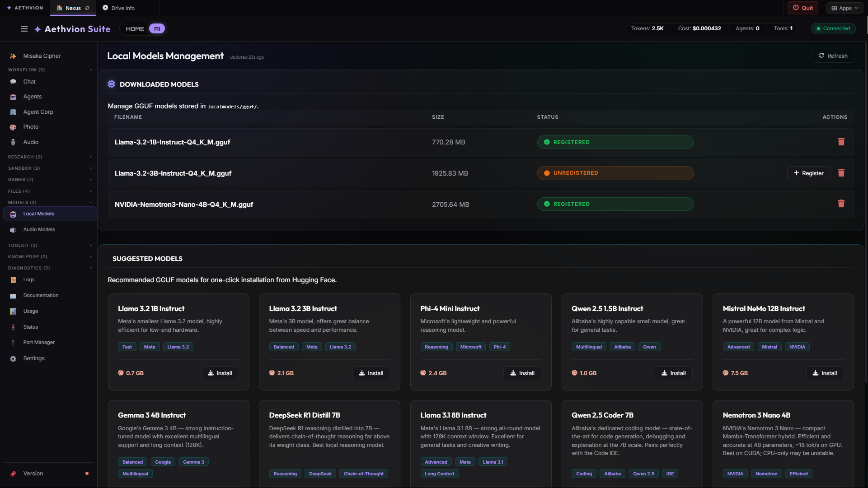Click the Connected status indicator
Viewport: 868px width, 488px height.
tap(833, 28)
